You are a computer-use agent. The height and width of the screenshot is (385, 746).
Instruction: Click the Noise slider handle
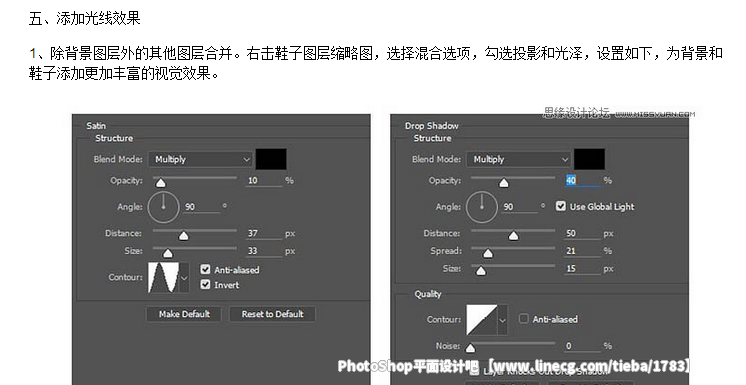pos(471,349)
